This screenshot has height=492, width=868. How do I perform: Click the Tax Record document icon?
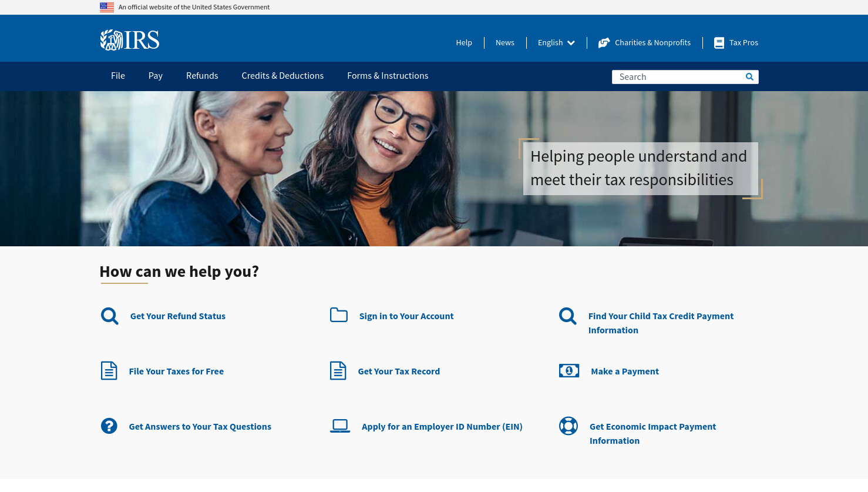(x=338, y=371)
